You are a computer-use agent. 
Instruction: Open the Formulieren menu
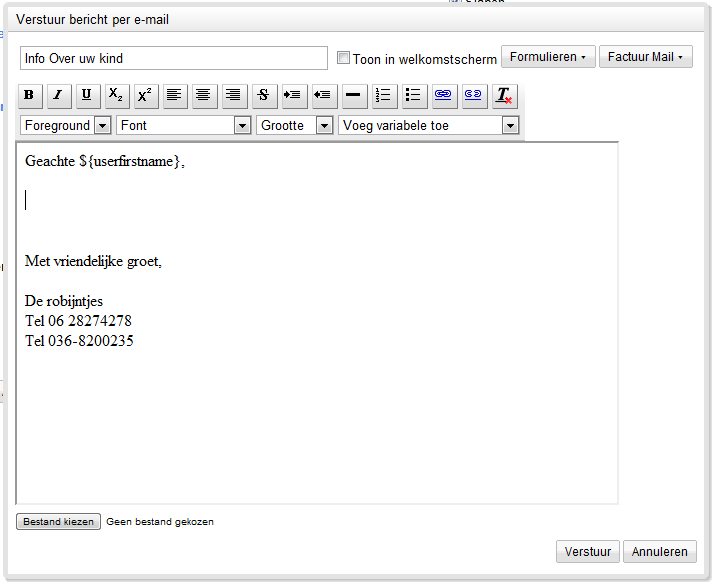click(548, 57)
